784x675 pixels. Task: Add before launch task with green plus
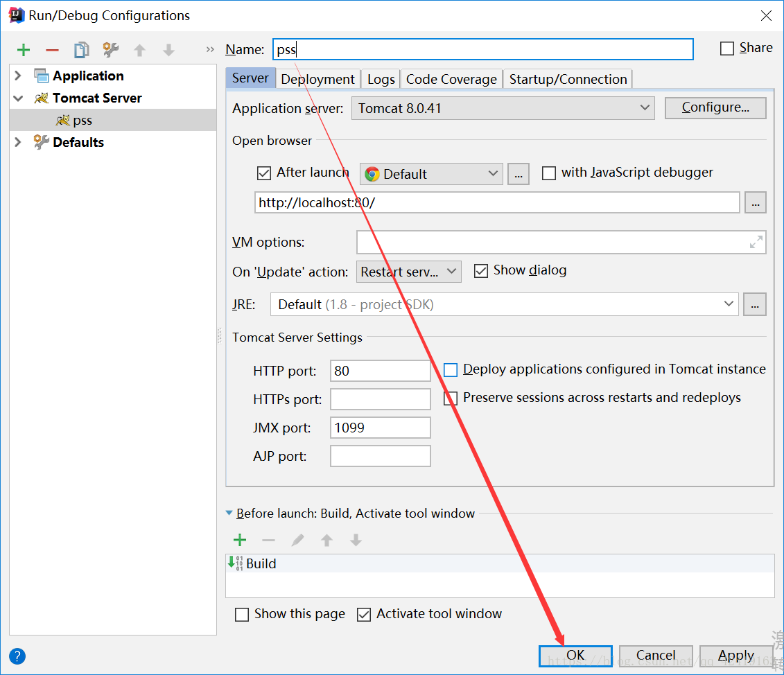(240, 540)
